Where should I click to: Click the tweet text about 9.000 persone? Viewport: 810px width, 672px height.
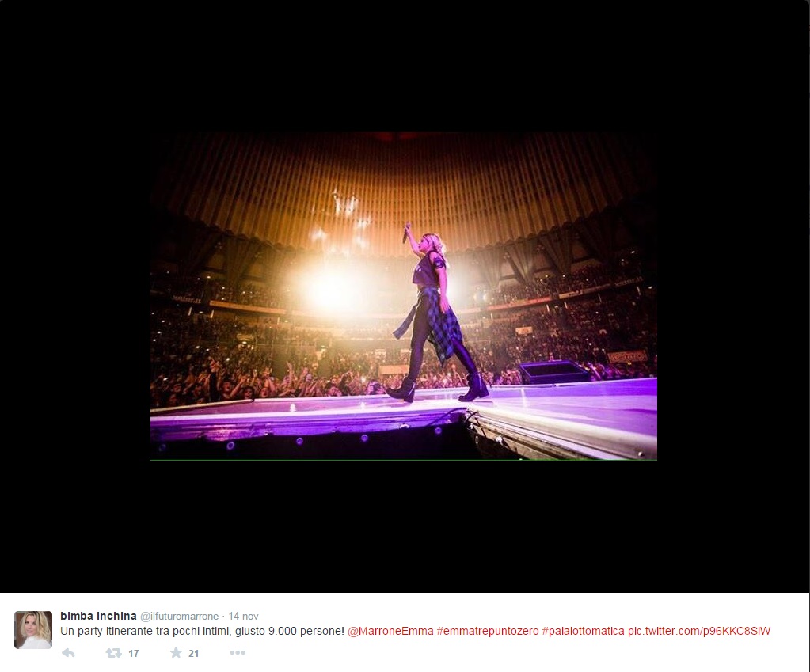[202, 631]
